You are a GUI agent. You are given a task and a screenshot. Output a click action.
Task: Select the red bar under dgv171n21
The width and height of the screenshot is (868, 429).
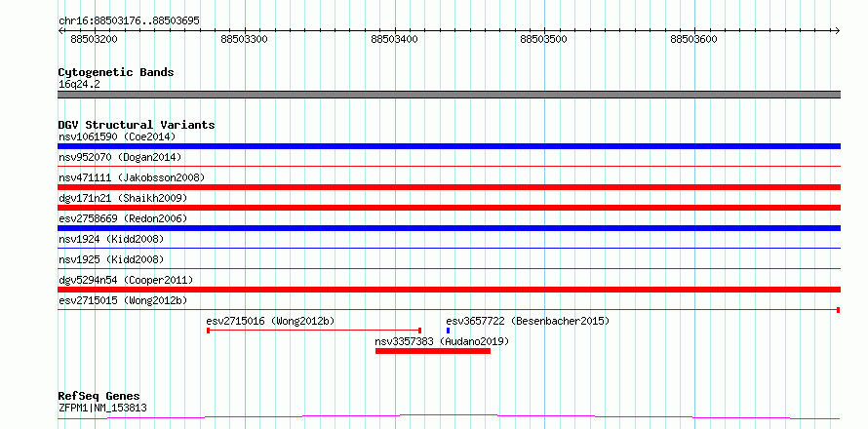pyautogui.click(x=449, y=208)
